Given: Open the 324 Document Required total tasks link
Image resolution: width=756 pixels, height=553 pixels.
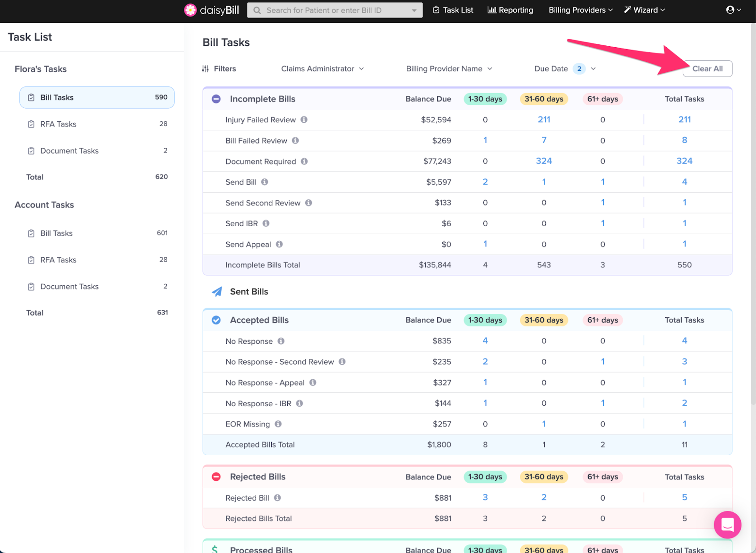Looking at the screenshot, I should (x=684, y=161).
